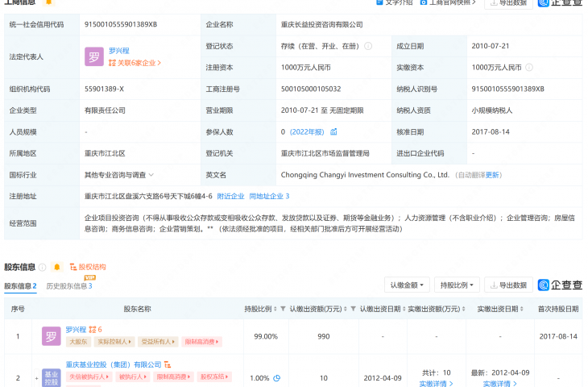Screen dimensions: 588x387
Task: Click info icon beside 股东信息 heading
Action: coord(43,267)
